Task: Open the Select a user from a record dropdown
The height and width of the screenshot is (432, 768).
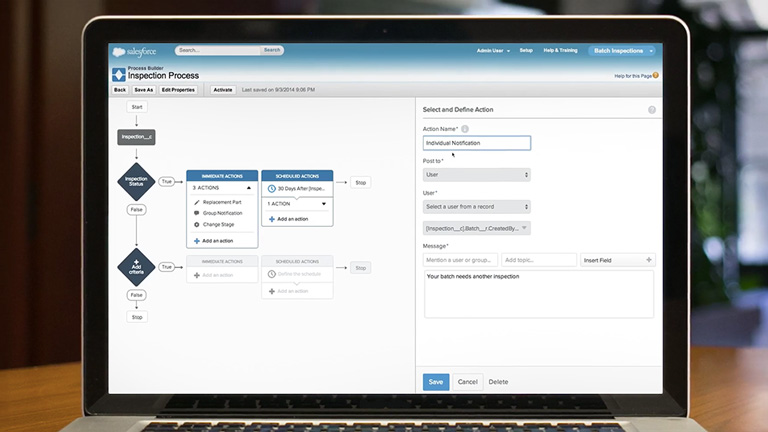Action: point(477,207)
